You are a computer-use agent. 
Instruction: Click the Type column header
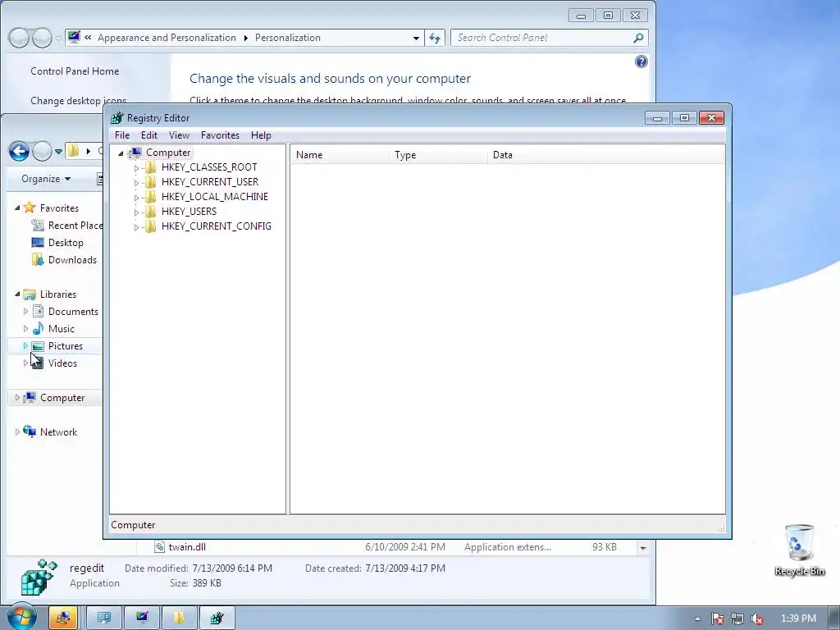(x=438, y=155)
